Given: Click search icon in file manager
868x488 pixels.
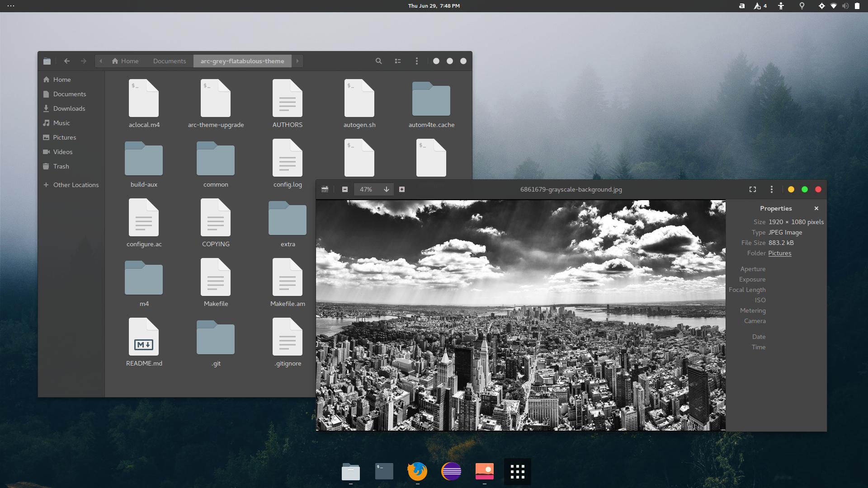Looking at the screenshot, I should click(379, 61).
